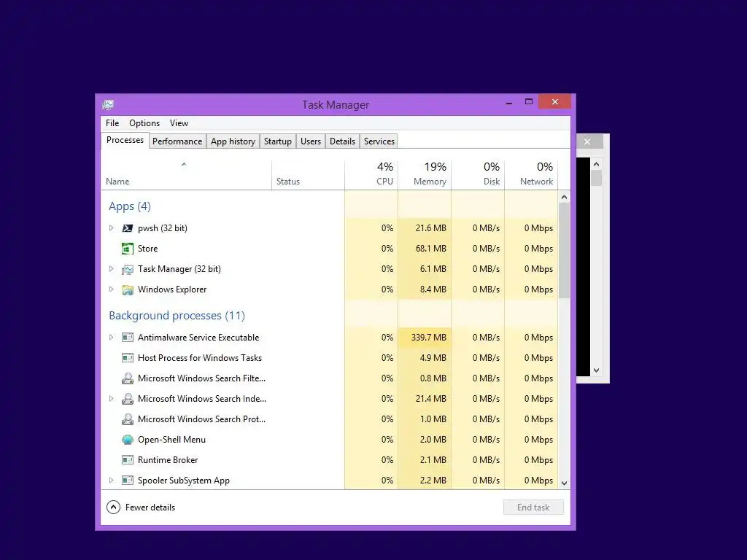This screenshot has width=747, height=560.
Task: Expand the Windows Explorer process
Action: 111,289
